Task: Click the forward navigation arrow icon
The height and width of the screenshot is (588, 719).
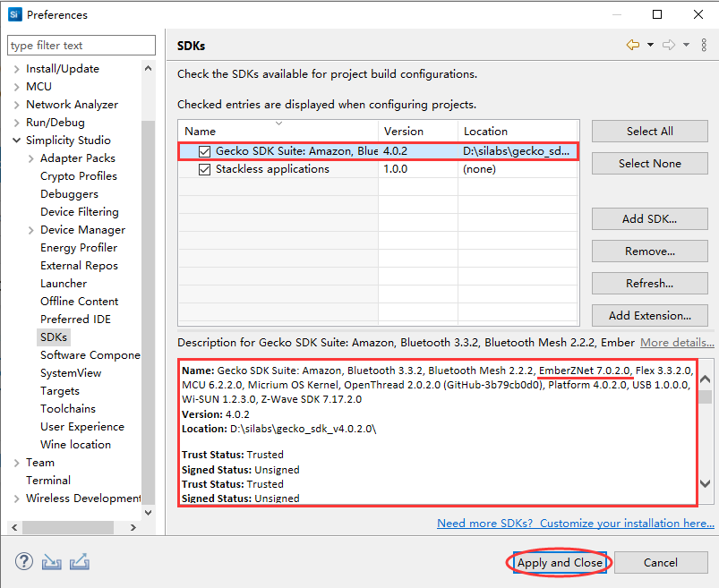Action: (669, 45)
